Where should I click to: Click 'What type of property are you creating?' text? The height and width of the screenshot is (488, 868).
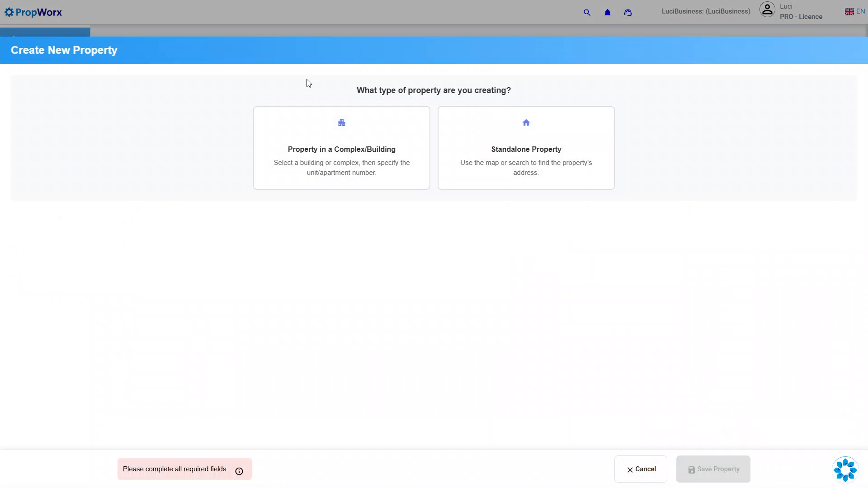coord(434,90)
